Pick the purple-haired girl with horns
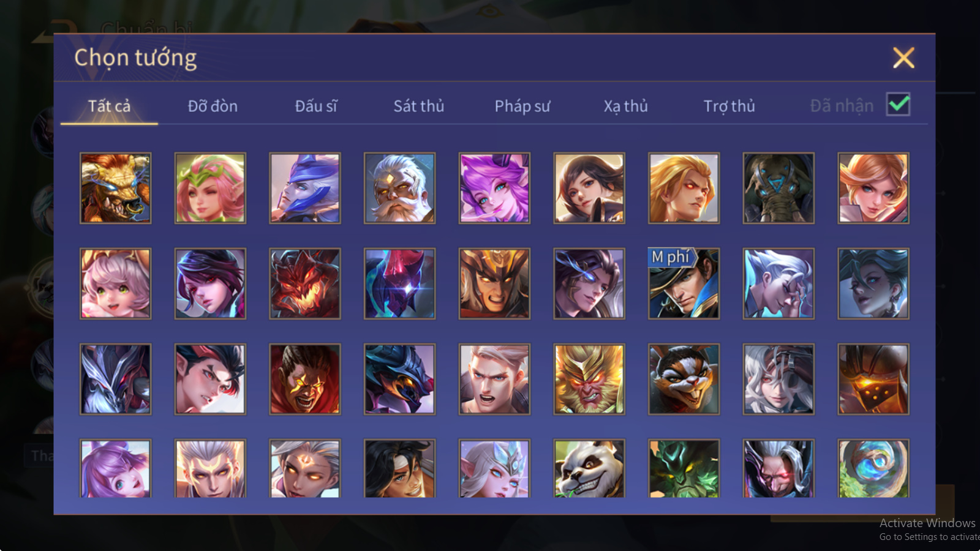Image resolution: width=980 pixels, height=551 pixels. [494, 188]
